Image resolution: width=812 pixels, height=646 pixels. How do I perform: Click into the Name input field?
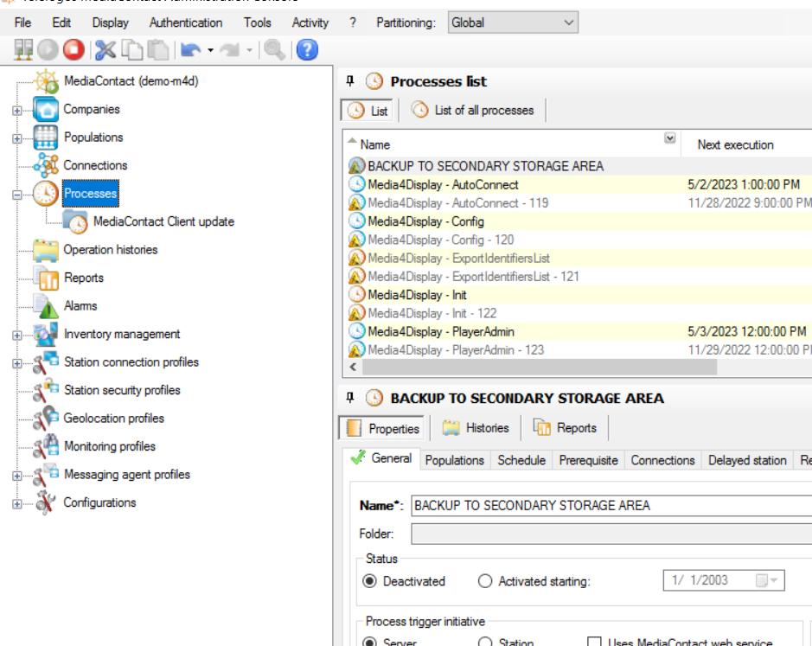pos(611,506)
